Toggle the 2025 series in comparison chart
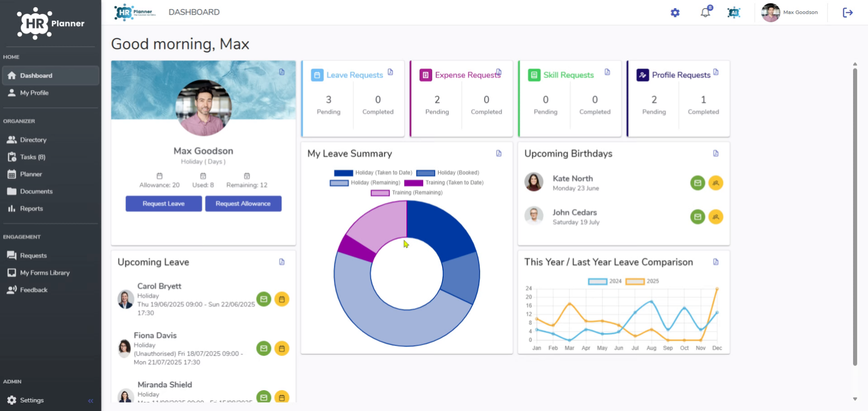The height and width of the screenshot is (411, 868). pyautogui.click(x=642, y=281)
